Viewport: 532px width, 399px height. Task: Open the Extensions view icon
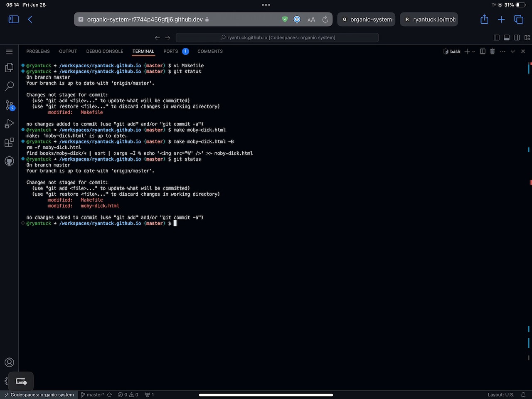point(9,143)
